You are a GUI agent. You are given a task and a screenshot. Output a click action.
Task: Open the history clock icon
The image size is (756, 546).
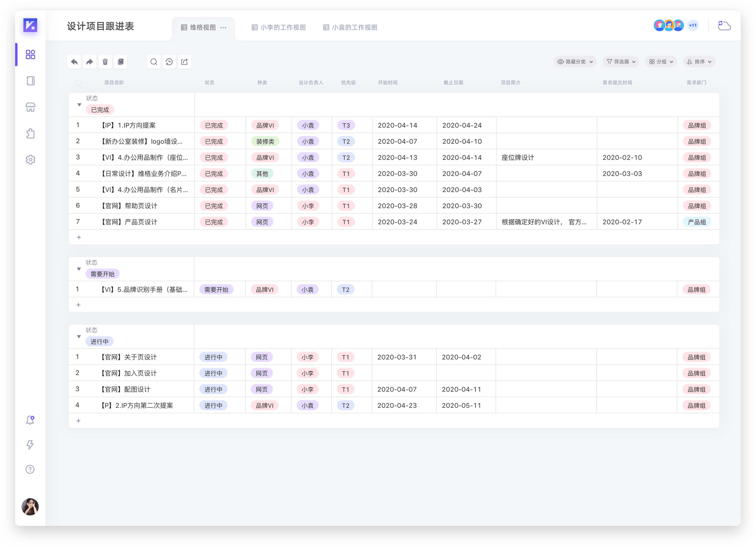click(x=169, y=62)
